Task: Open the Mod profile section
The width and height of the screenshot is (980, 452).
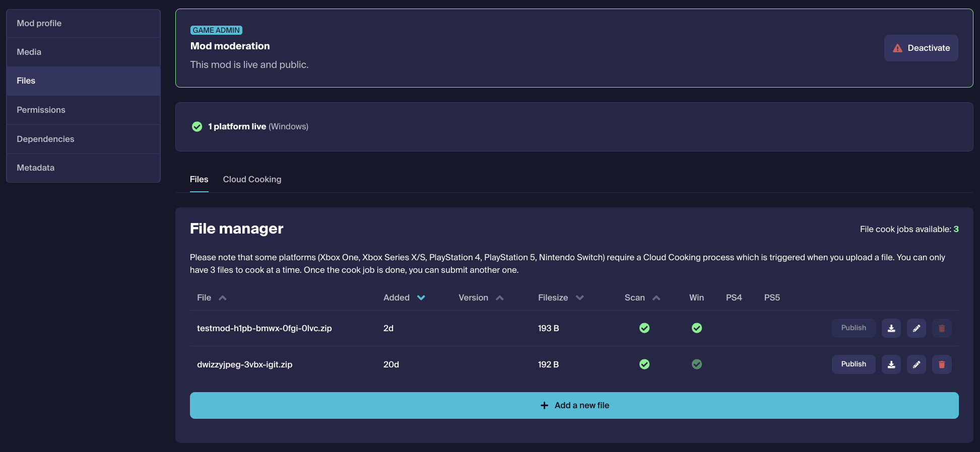Action: [x=83, y=23]
